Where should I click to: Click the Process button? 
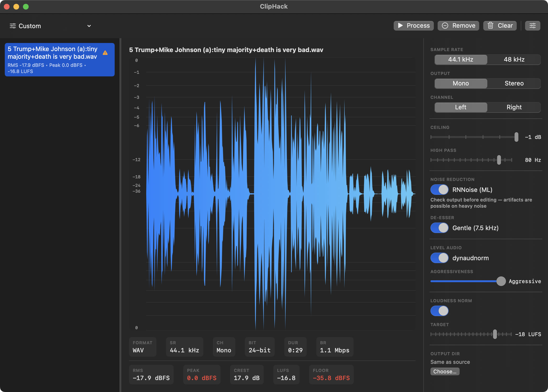point(413,26)
